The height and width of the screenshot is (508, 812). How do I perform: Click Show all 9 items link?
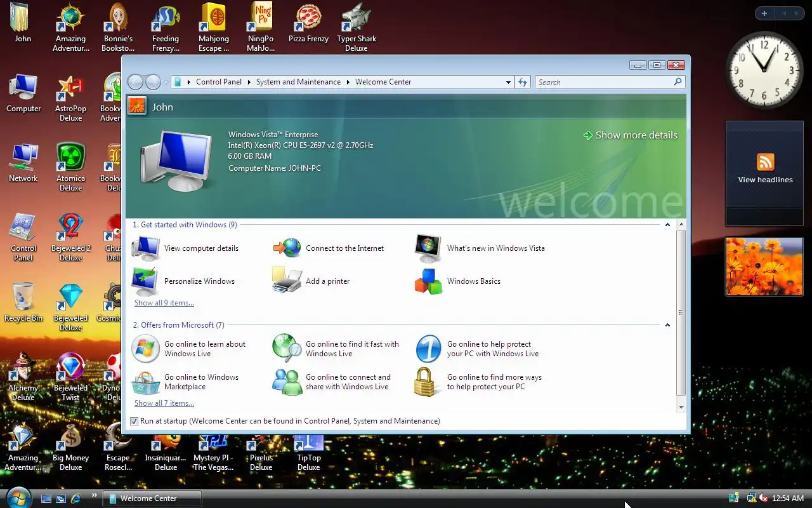pyautogui.click(x=164, y=303)
